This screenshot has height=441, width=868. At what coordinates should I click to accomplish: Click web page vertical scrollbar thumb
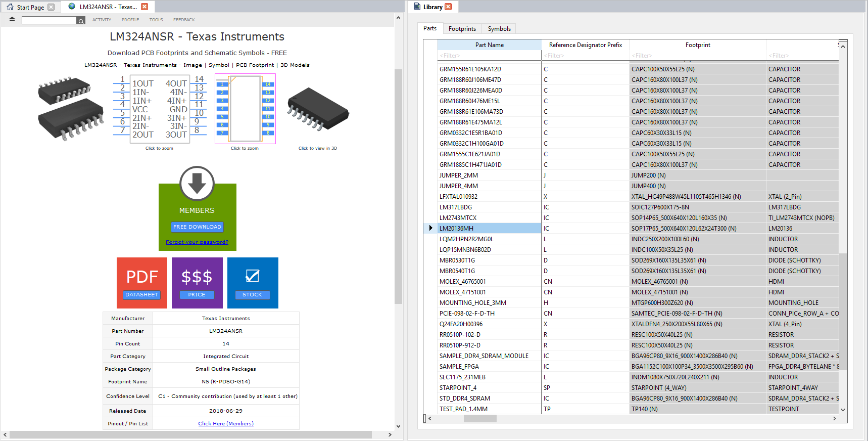[398, 186]
